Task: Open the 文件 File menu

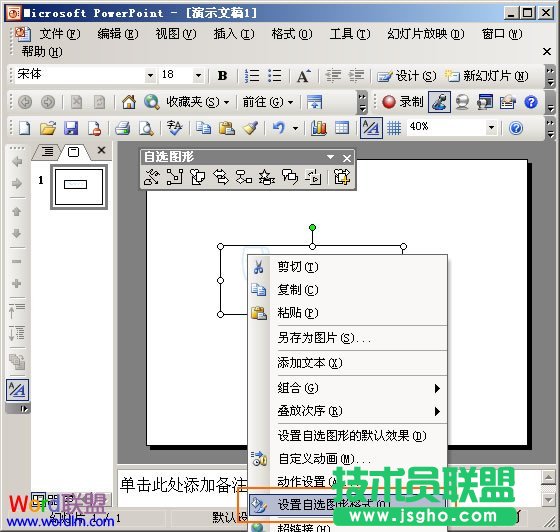Action: tap(60, 34)
